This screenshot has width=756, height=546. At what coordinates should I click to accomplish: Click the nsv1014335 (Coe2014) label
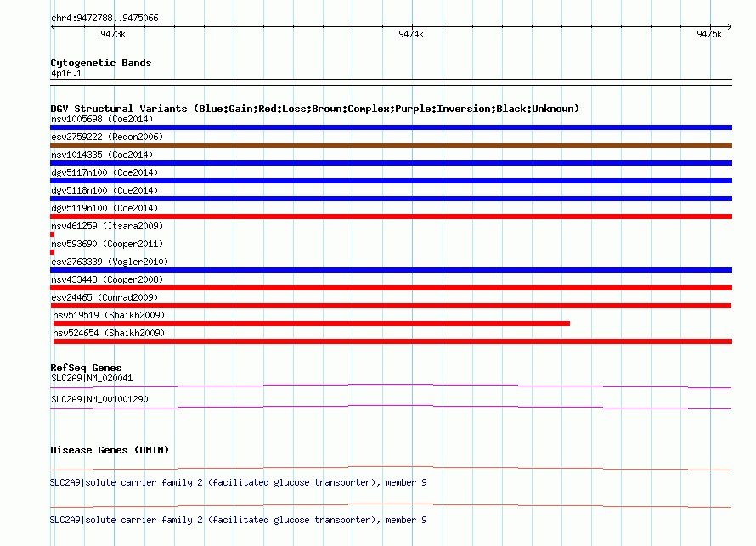pyautogui.click(x=102, y=155)
